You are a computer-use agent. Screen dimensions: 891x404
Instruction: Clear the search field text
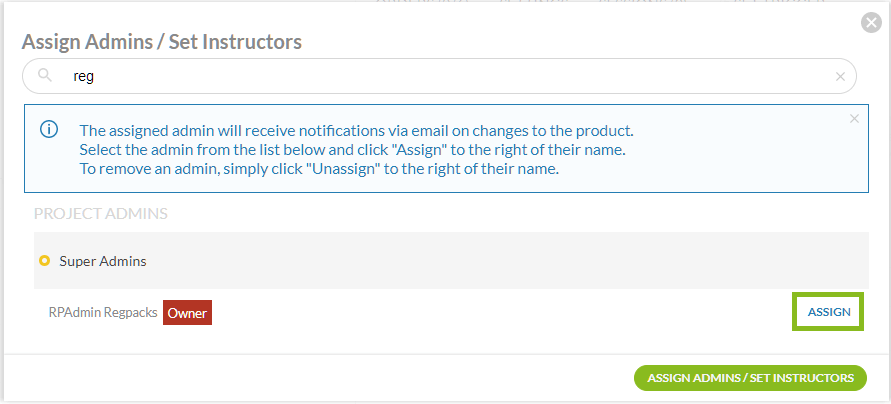pyautogui.click(x=840, y=77)
